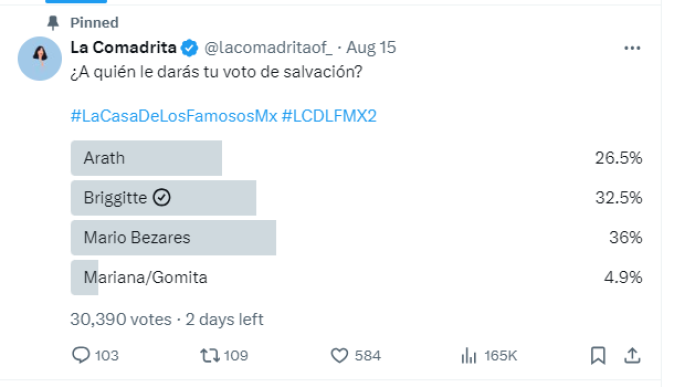Open the @lacomadritaof_ handle link
This screenshot has width=674, height=387.
point(268,48)
